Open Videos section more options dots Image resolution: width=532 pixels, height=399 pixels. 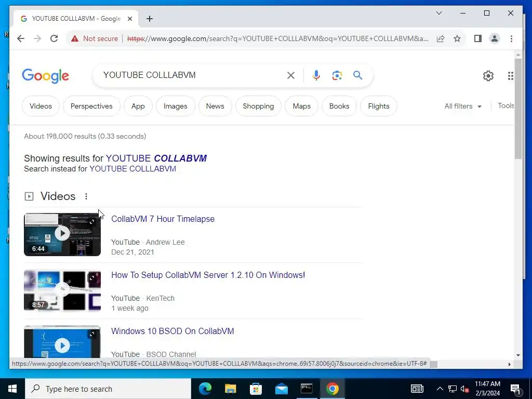(x=86, y=196)
